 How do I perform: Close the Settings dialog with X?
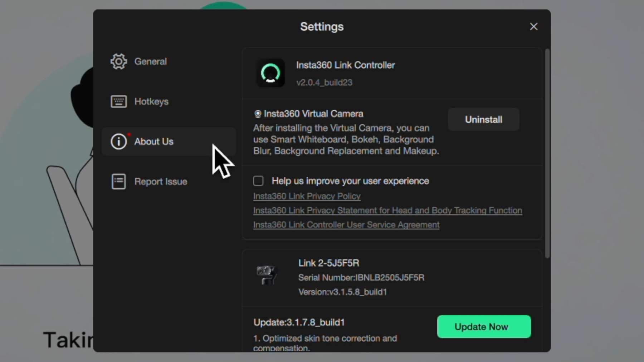(533, 26)
